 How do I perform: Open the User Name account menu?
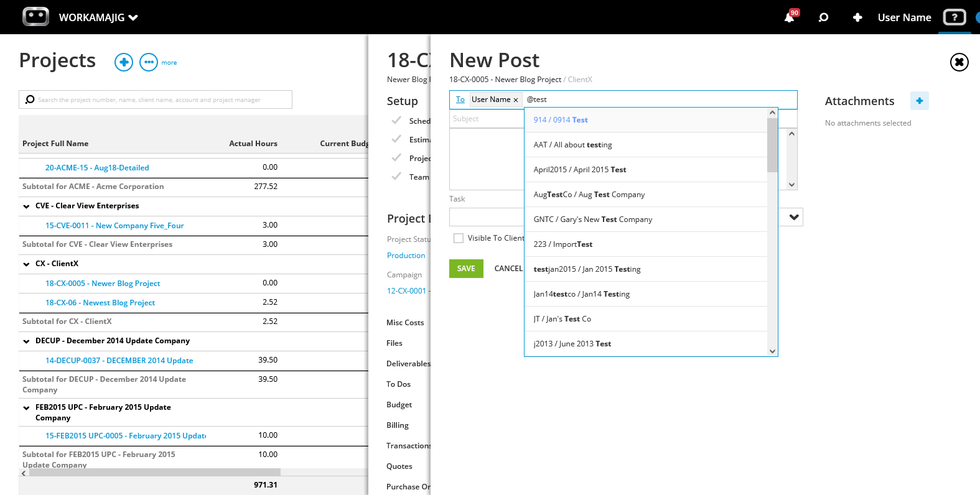pos(904,17)
